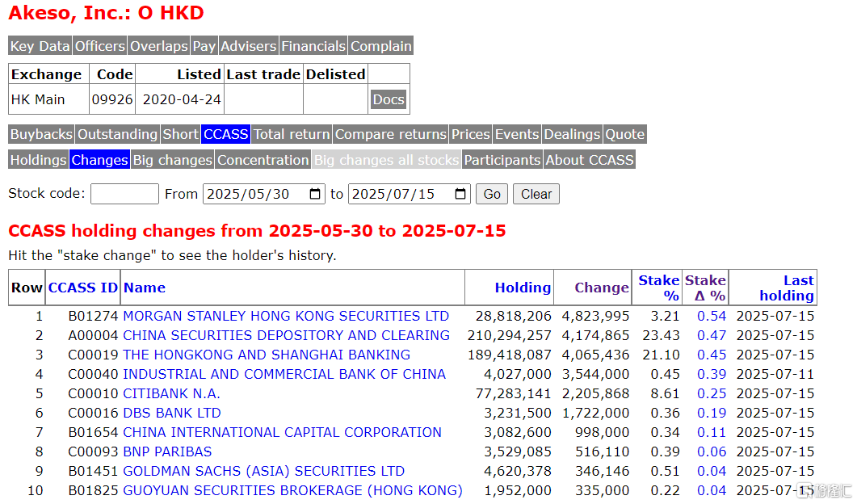The height and width of the screenshot is (504, 857).
Task: Open Industrial and Commercial Bank of China link
Action: tap(284, 374)
